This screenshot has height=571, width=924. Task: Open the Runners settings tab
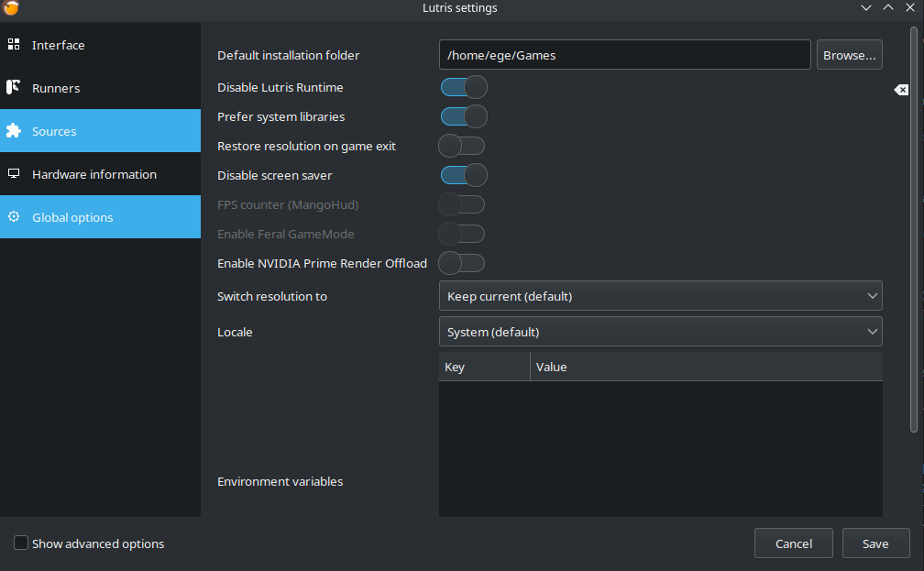coord(100,88)
